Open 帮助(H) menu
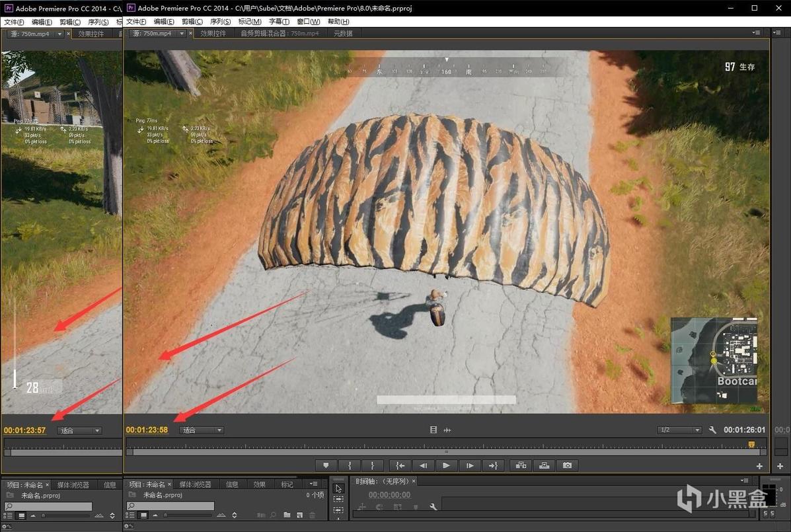 click(338, 22)
